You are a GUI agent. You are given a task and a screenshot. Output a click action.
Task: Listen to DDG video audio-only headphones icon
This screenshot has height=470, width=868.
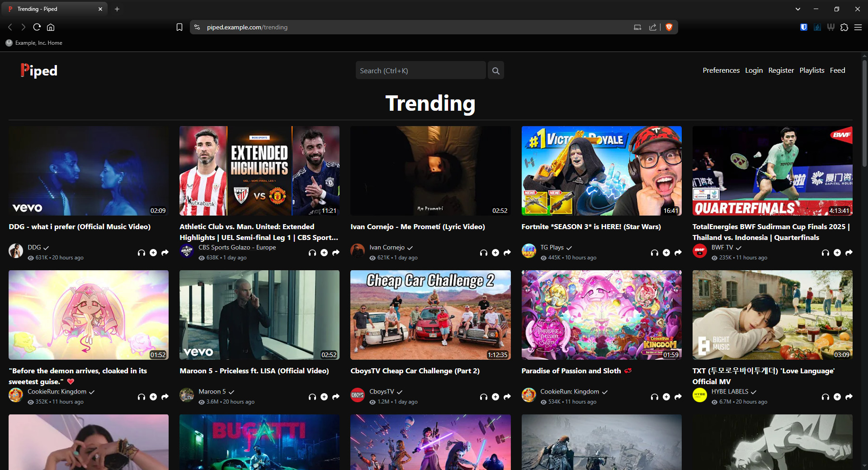pos(142,253)
